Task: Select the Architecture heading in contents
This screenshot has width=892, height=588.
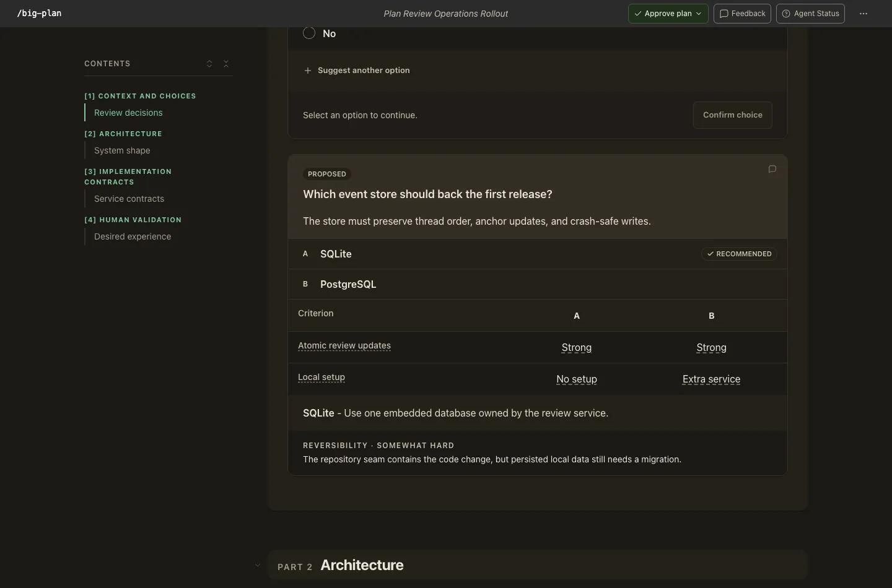Action: click(123, 134)
